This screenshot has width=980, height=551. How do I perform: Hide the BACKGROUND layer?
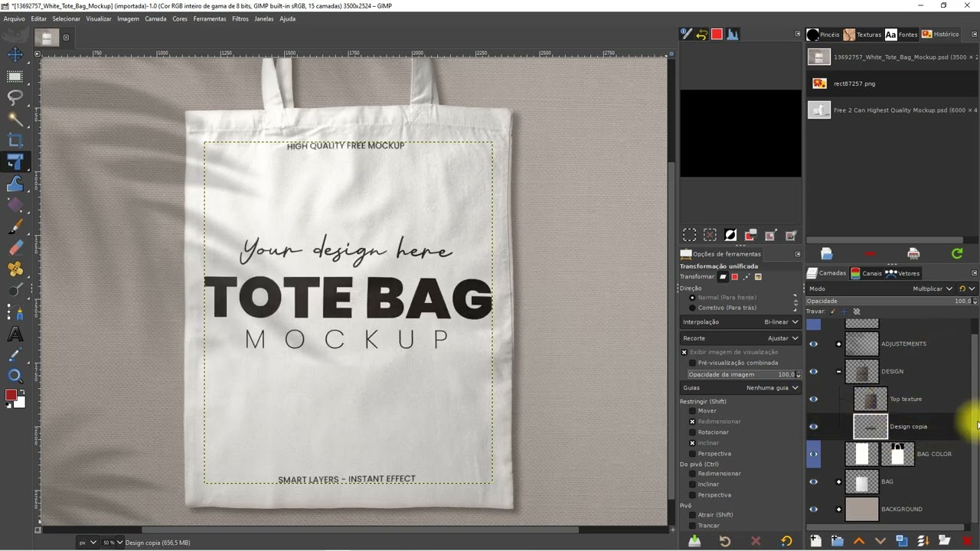[x=814, y=510]
